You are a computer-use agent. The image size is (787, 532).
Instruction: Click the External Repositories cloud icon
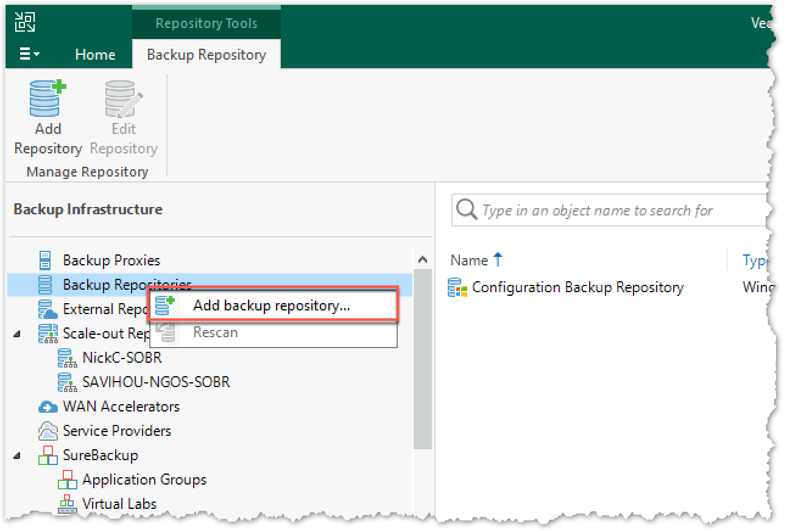[x=48, y=309]
